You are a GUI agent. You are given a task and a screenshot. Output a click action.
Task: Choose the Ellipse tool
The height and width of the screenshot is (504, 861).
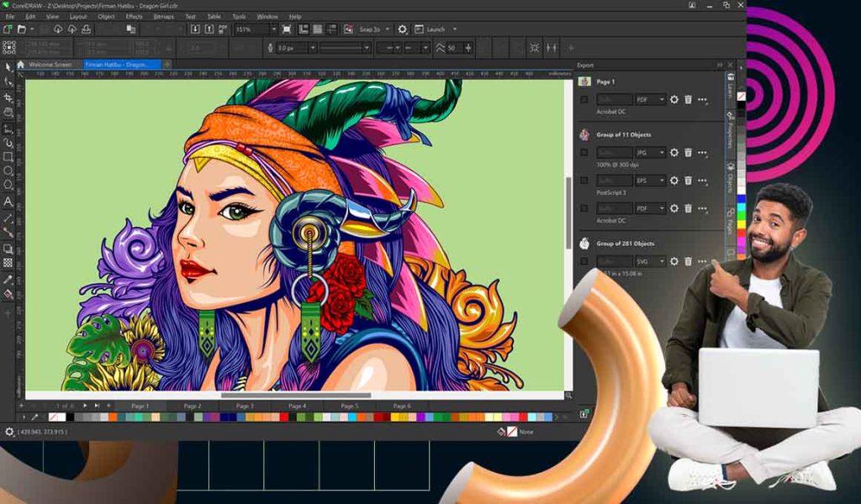tap(8, 171)
